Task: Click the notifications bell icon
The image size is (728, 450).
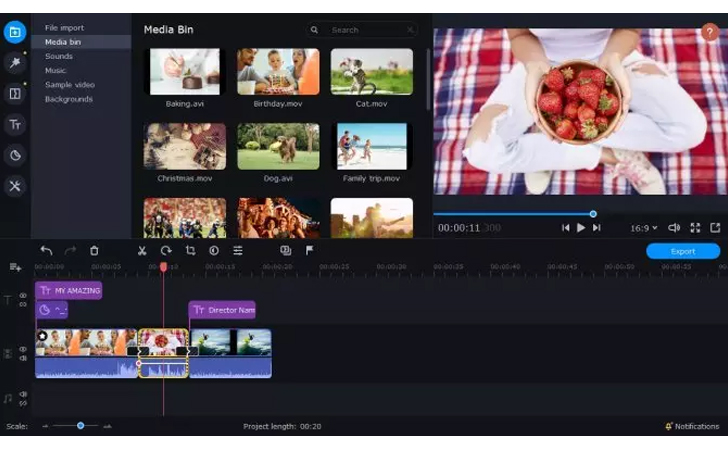Action: tap(669, 426)
